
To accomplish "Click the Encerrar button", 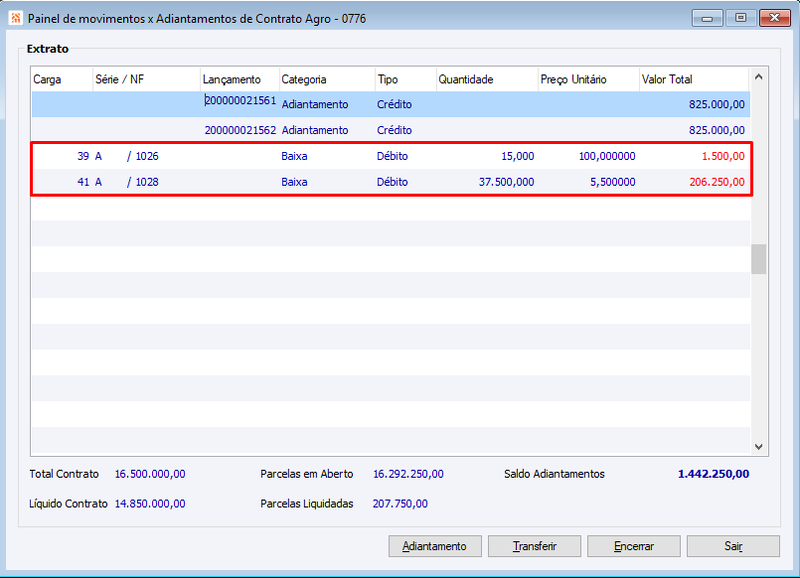I will coord(634,546).
